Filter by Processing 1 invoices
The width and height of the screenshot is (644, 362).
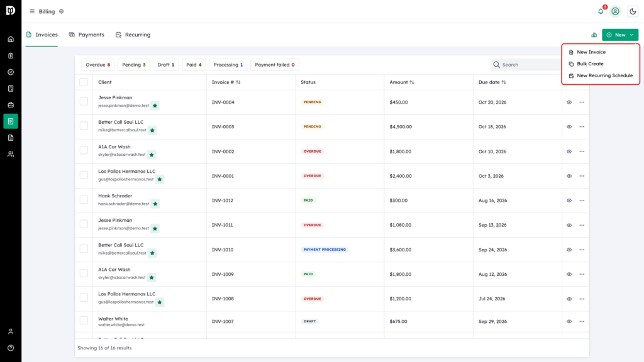click(228, 65)
